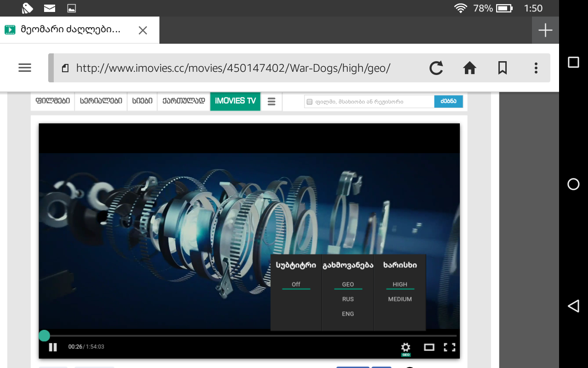
Task: Switch video quality to MEDIUM
Action: click(x=400, y=299)
